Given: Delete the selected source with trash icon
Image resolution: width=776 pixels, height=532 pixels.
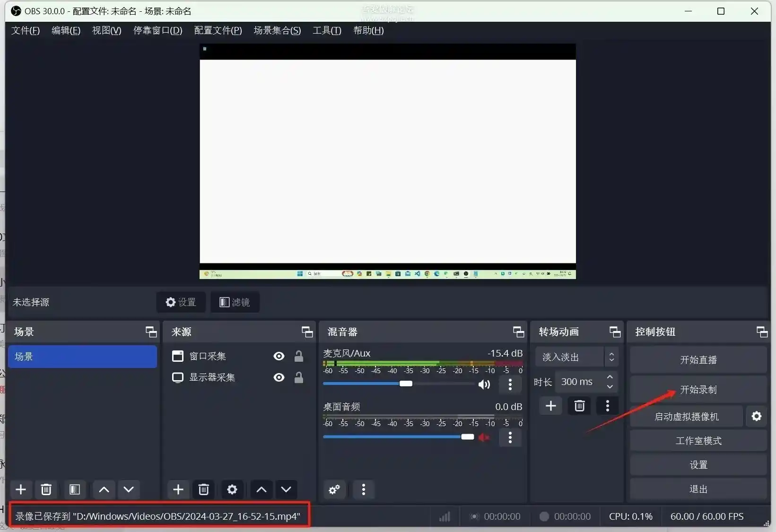Looking at the screenshot, I should click(x=203, y=489).
